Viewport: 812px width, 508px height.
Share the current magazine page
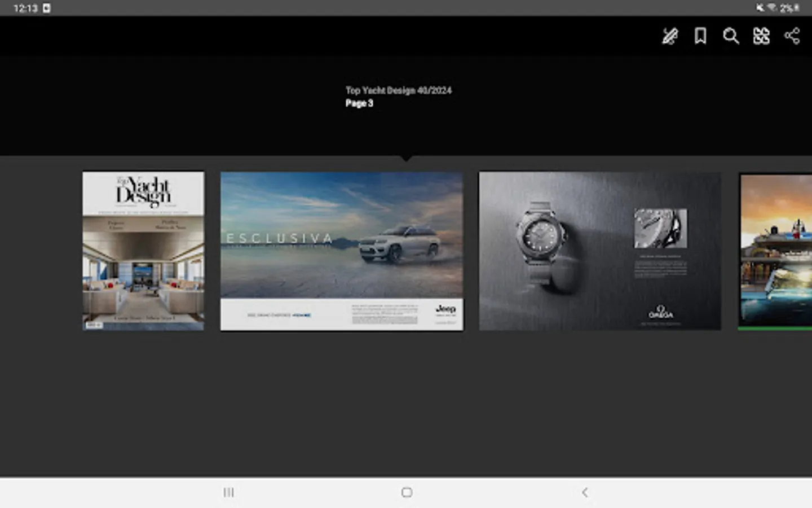792,36
